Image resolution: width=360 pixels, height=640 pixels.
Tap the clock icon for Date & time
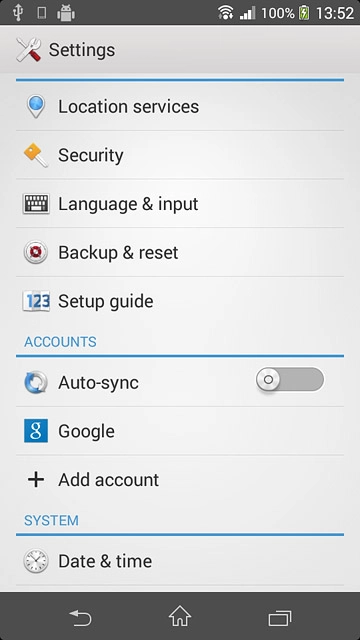click(36, 561)
